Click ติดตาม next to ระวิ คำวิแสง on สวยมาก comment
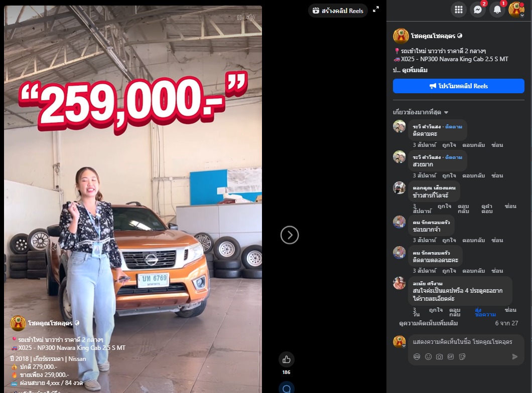The width and height of the screenshot is (532, 393). click(454, 157)
